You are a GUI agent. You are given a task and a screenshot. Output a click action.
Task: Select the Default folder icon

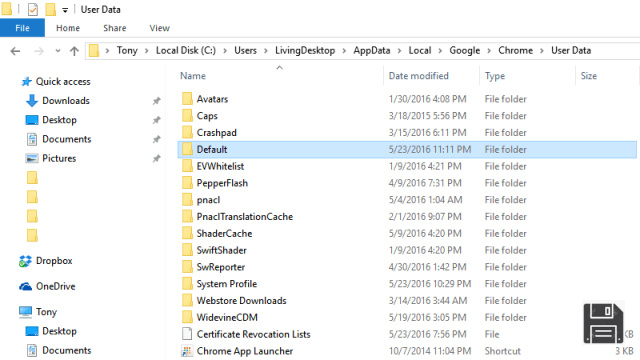tap(187, 149)
